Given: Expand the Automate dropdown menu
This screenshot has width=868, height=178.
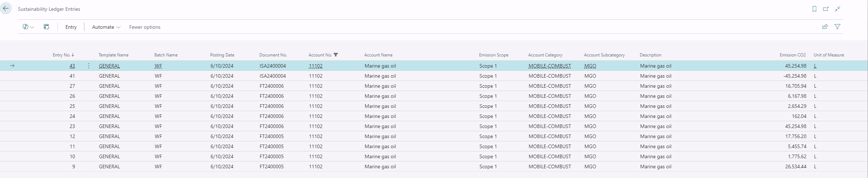Looking at the screenshot, I should pos(106,27).
